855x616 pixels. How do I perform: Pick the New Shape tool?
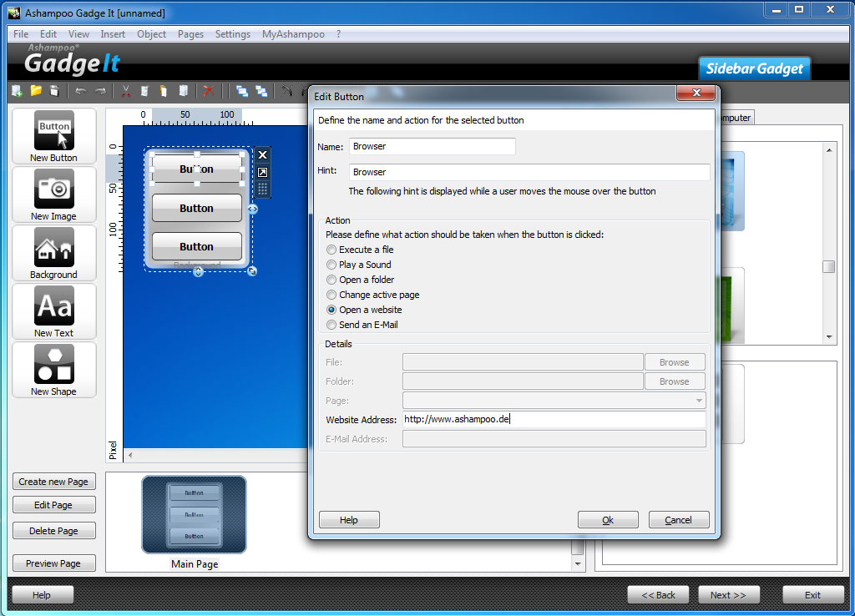tap(54, 370)
